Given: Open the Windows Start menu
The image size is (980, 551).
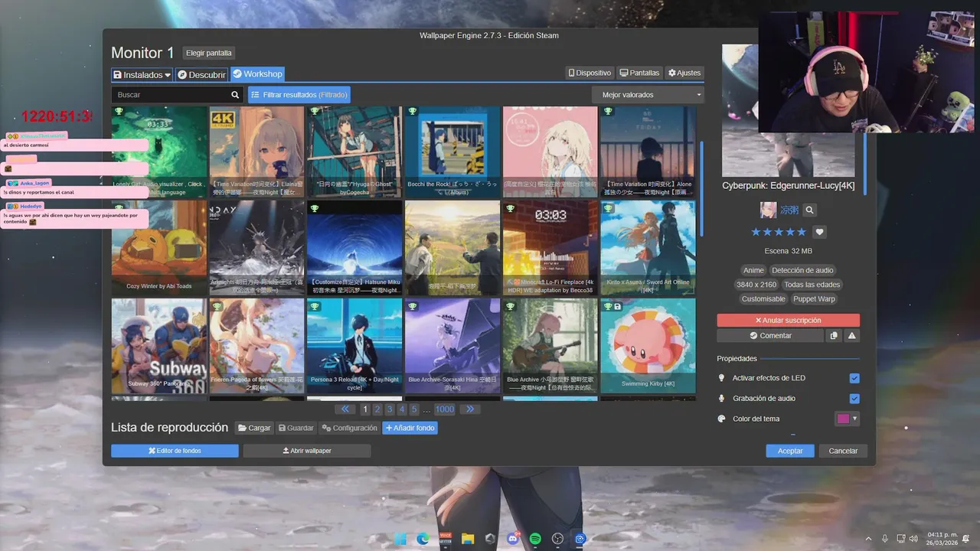Looking at the screenshot, I should click(x=400, y=539).
